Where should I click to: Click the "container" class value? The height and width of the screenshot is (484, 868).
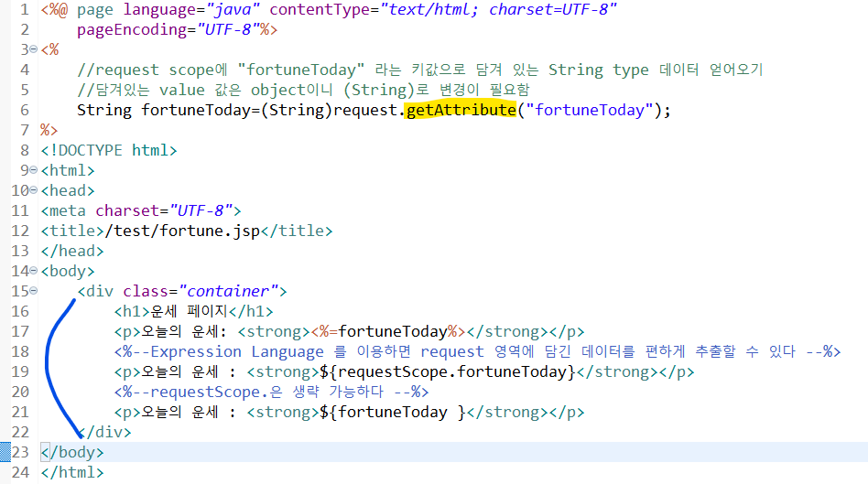[229, 291]
